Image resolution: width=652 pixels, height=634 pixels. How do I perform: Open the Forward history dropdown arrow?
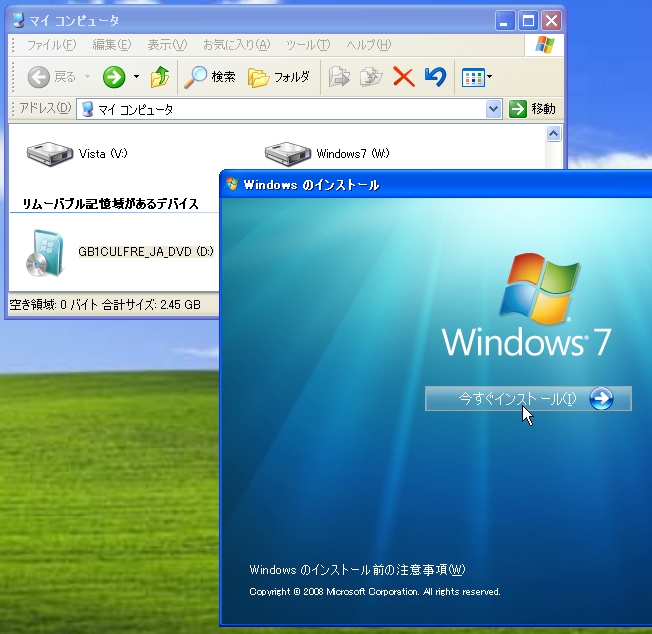click(136, 77)
